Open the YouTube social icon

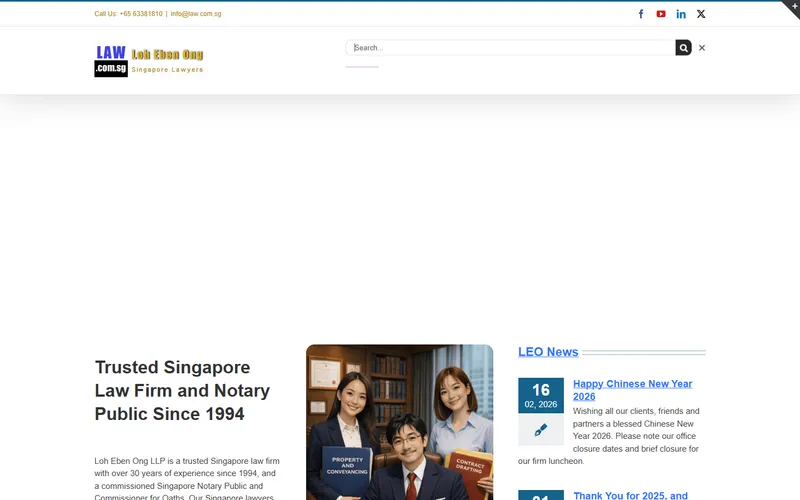click(x=661, y=14)
